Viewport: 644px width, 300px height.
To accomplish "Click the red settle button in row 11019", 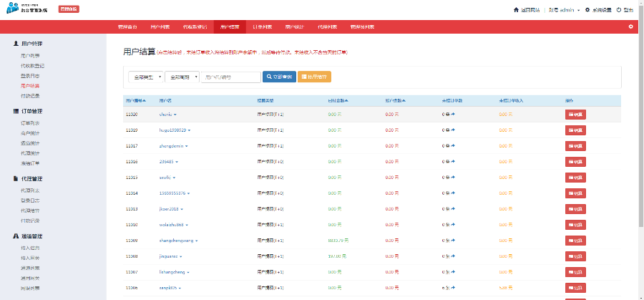I will (575, 130).
